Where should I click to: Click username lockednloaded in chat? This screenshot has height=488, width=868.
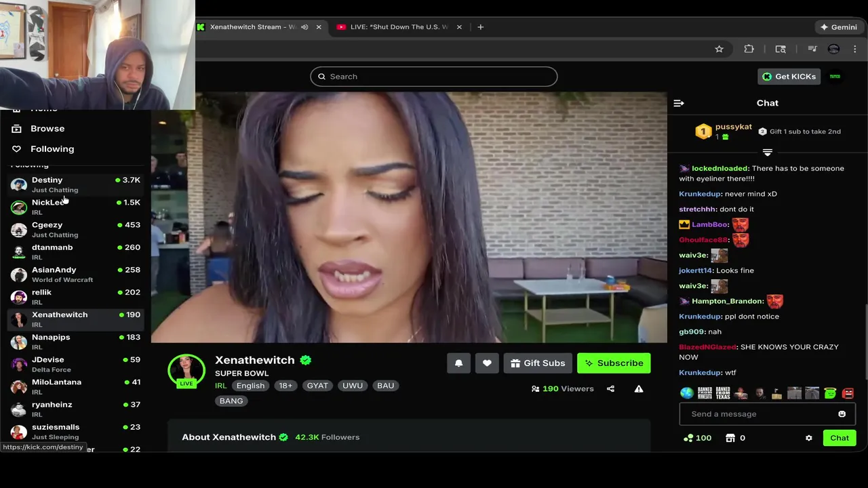click(x=720, y=168)
